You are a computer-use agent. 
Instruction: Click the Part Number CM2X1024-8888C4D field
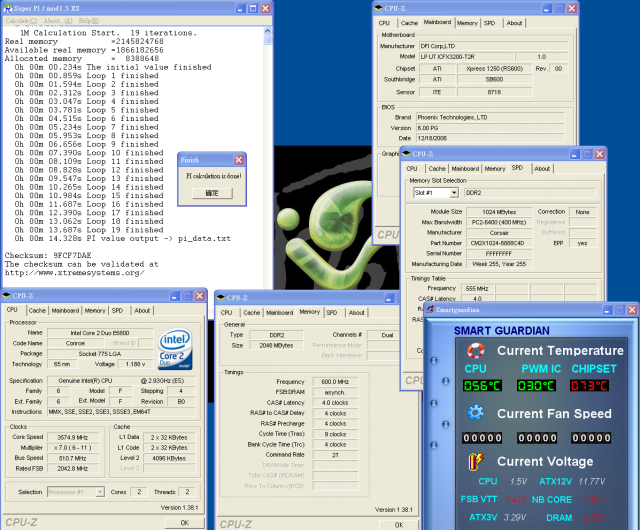(499, 243)
